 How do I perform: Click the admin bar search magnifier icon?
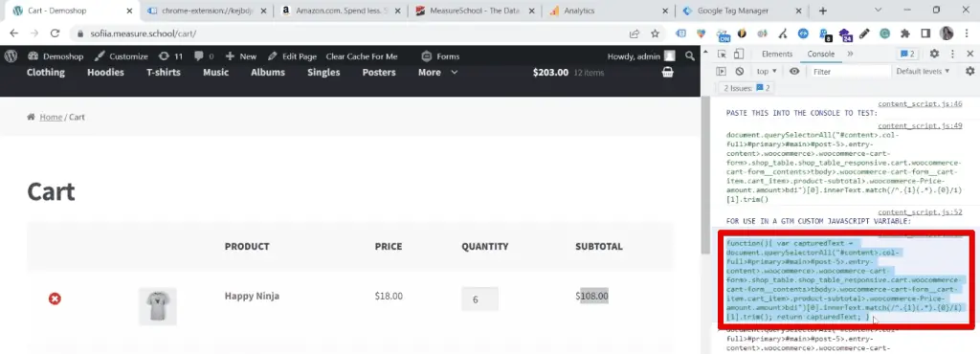coord(689,56)
